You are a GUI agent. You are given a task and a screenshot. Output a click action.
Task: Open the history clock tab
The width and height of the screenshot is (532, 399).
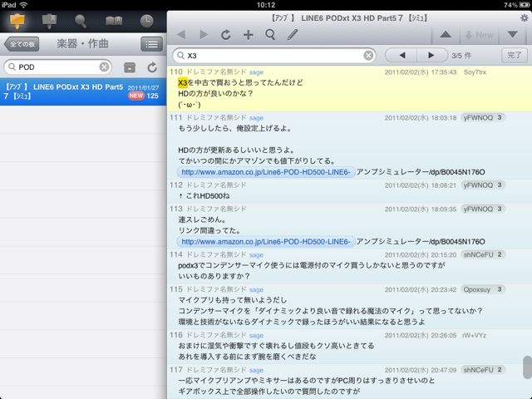pyautogui.click(x=146, y=22)
